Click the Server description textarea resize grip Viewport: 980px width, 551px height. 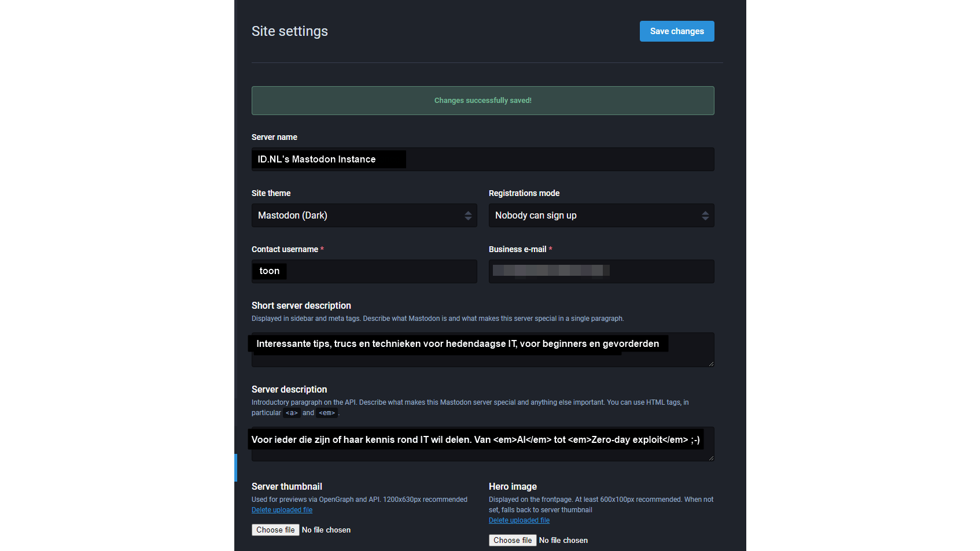coord(711,458)
